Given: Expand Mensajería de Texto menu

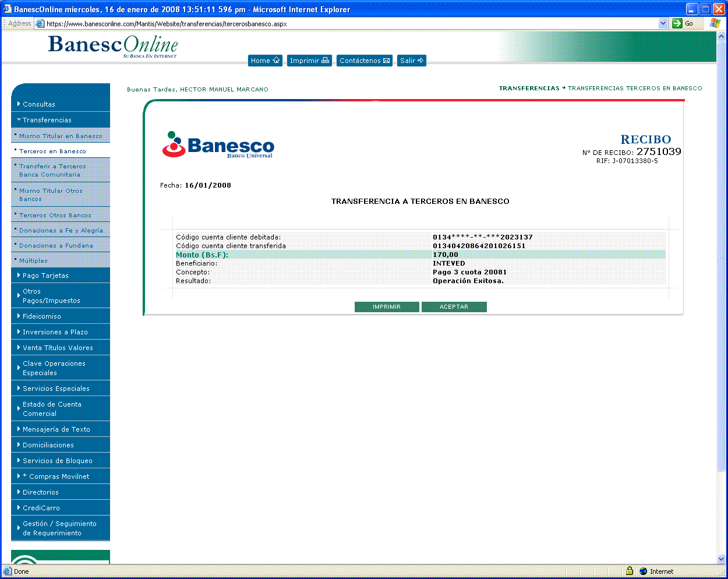Looking at the screenshot, I should tap(61, 429).
